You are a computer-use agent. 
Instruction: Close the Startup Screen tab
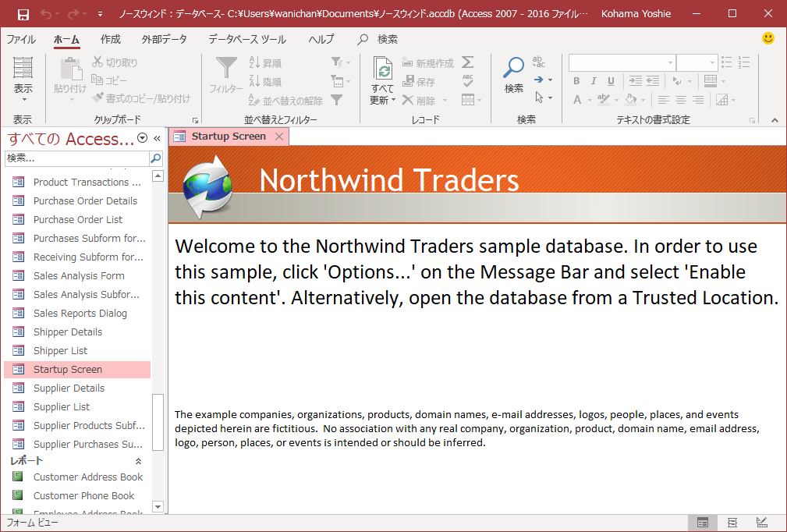point(279,137)
